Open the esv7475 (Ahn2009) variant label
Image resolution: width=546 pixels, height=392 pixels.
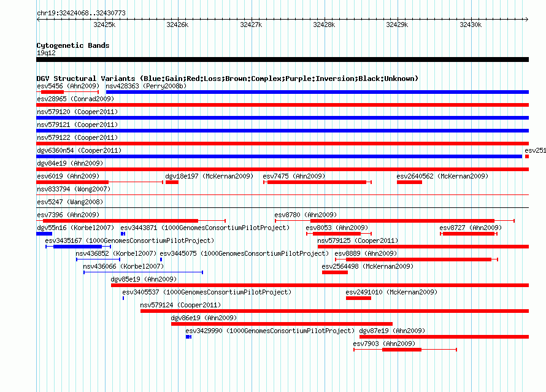(294, 176)
